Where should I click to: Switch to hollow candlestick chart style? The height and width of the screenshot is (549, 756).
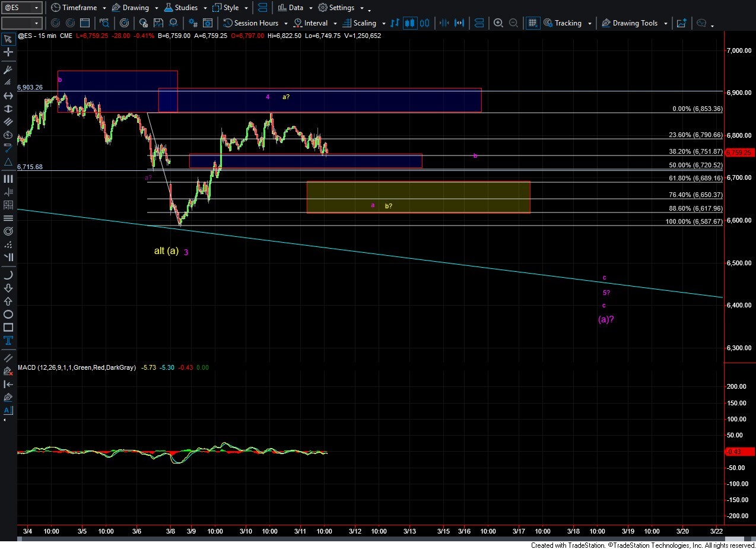tap(424, 23)
